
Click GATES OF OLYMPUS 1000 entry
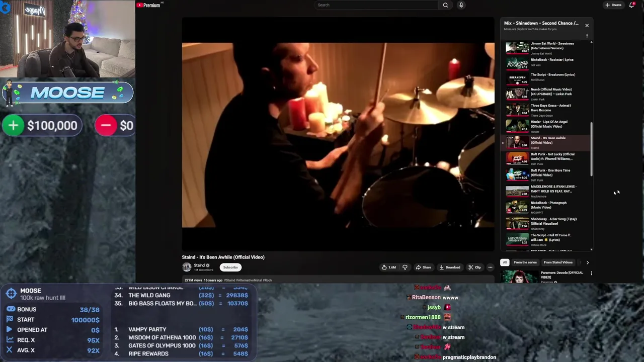click(x=181, y=346)
